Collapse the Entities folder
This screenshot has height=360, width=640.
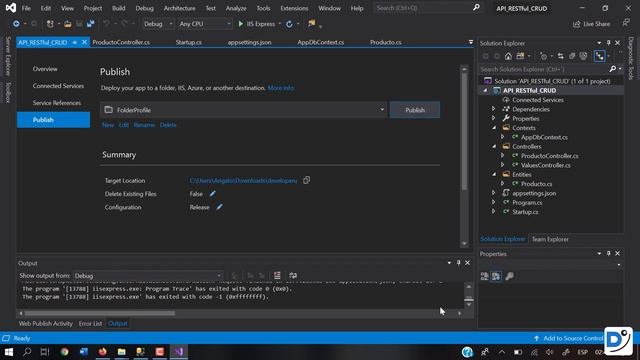494,174
